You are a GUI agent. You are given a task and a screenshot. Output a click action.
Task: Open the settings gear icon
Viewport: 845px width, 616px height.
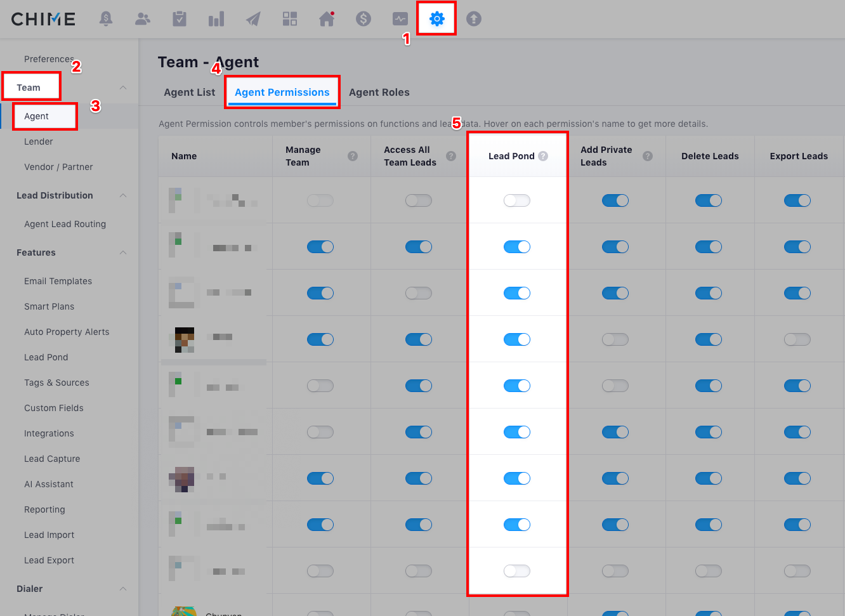pyautogui.click(x=436, y=19)
